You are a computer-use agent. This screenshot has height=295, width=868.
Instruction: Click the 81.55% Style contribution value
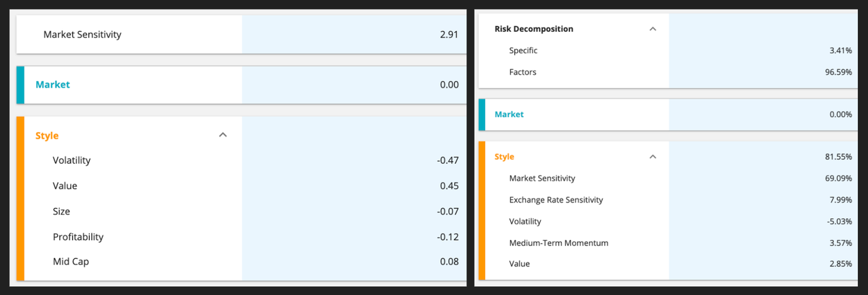(x=838, y=157)
